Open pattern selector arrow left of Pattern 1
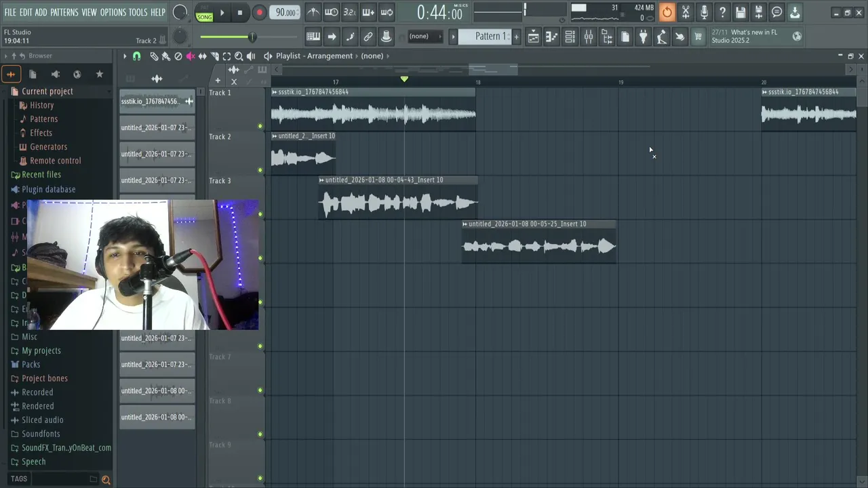This screenshot has height=488, width=868. (x=453, y=37)
